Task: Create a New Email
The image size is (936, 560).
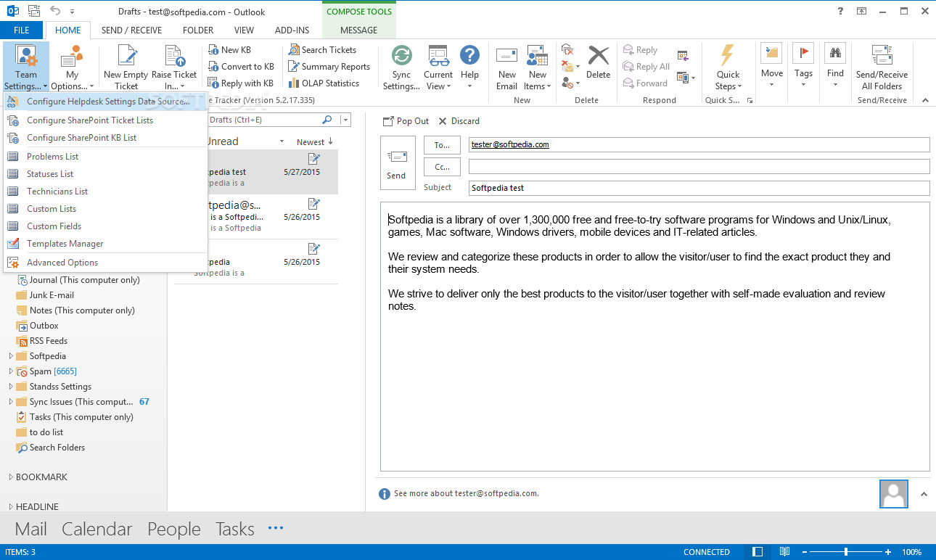Action: point(507,67)
